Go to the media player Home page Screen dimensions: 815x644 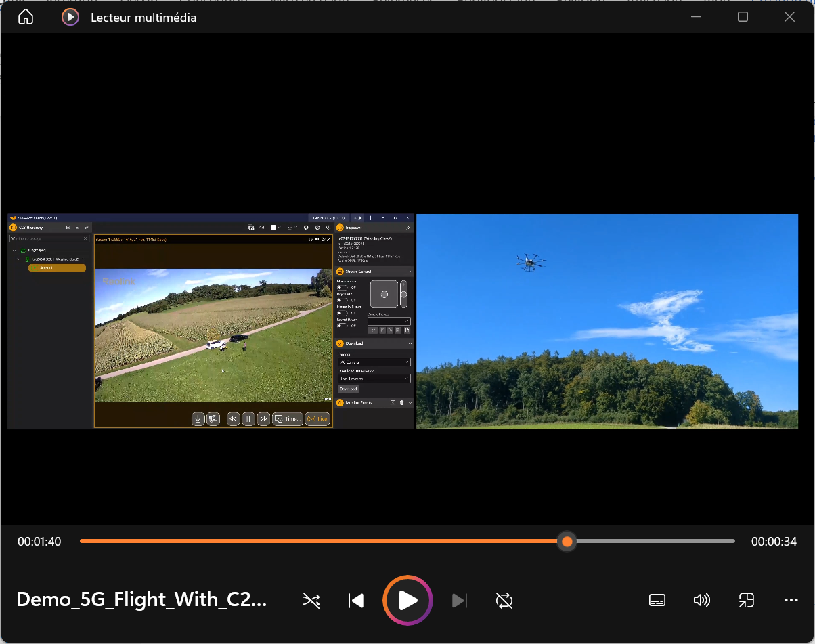25,18
